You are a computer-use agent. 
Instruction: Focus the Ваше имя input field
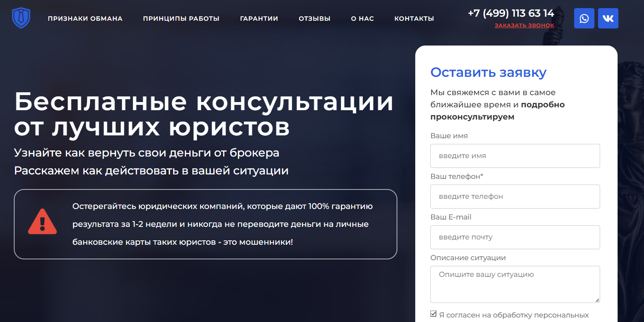click(515, 156)
